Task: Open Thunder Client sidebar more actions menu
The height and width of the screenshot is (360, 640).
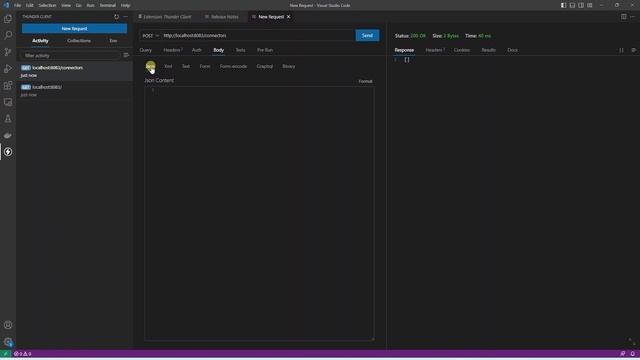Action: (x=126, y=17)
